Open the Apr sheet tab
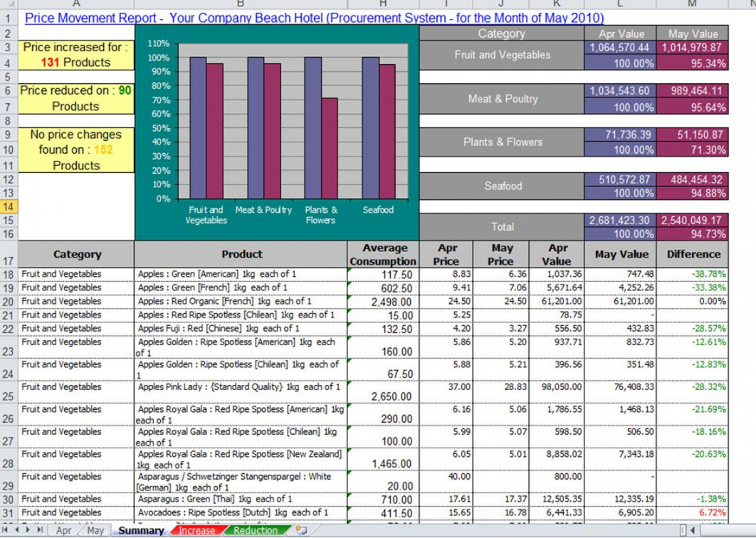The image size is (756, 538). click(63, 530)
